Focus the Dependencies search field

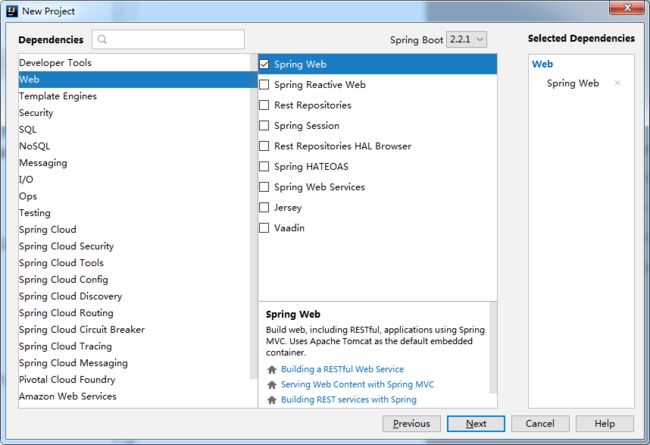(168, 39)
